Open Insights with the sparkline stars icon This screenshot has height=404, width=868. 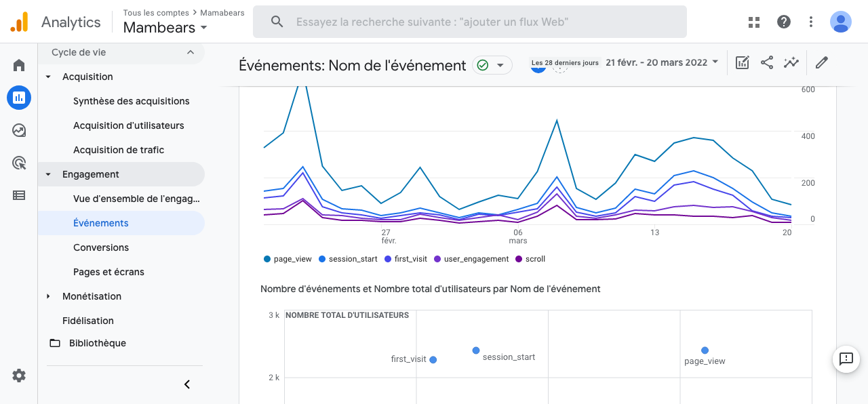tap(791, 62)
